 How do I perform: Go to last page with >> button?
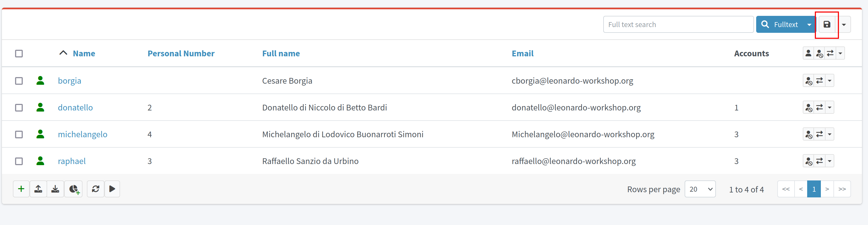click(842, 189)
